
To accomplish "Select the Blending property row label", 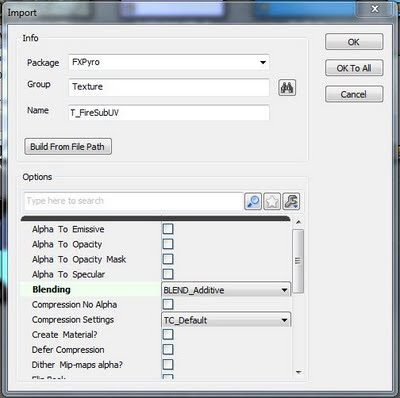I will 51,289.
